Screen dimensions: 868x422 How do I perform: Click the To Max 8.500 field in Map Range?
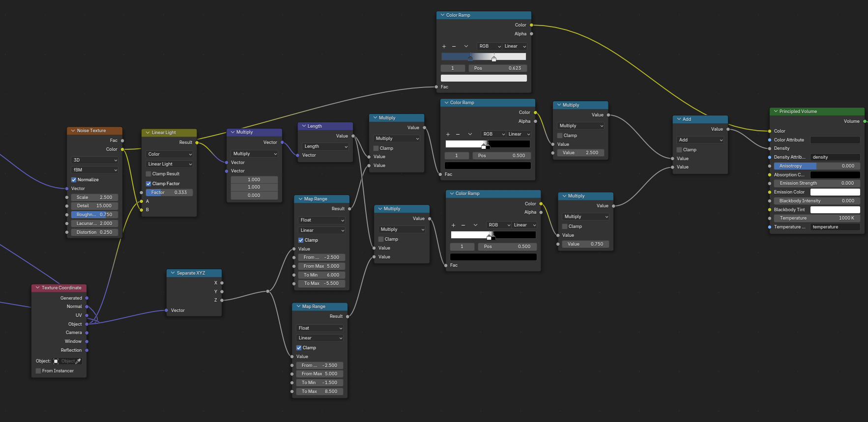tap(320, 392)
